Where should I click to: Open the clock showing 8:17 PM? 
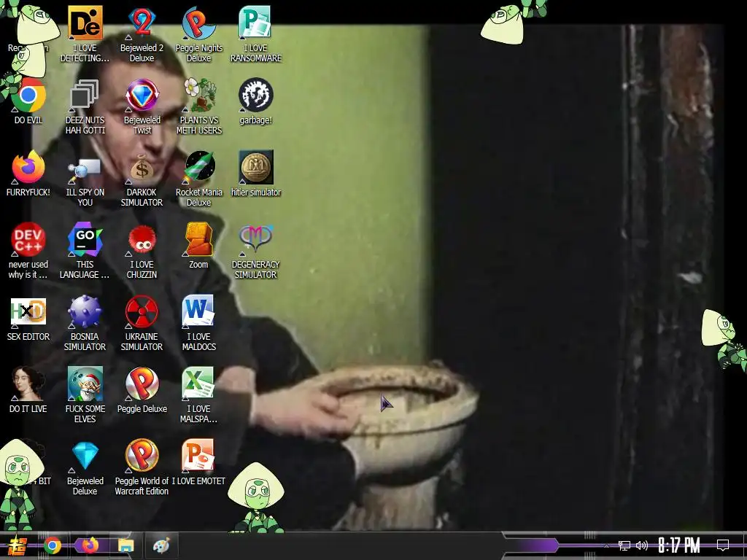point(679,545)
